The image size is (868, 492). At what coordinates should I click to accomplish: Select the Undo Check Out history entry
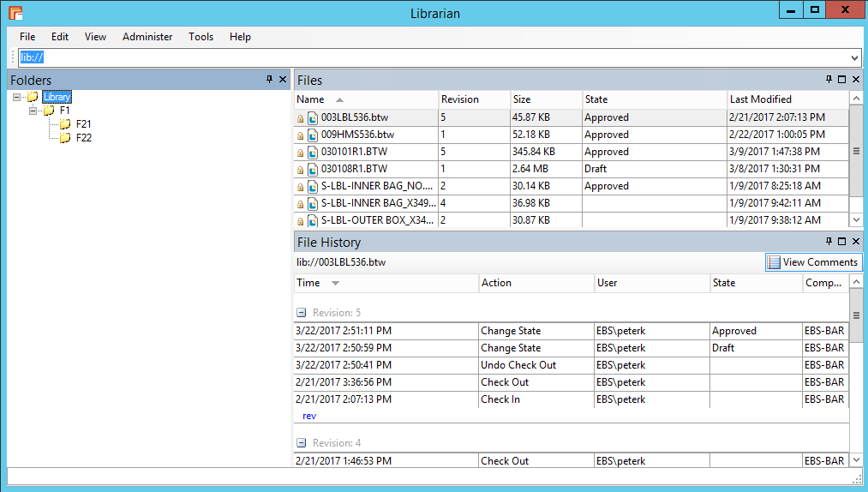coord(571,365)
